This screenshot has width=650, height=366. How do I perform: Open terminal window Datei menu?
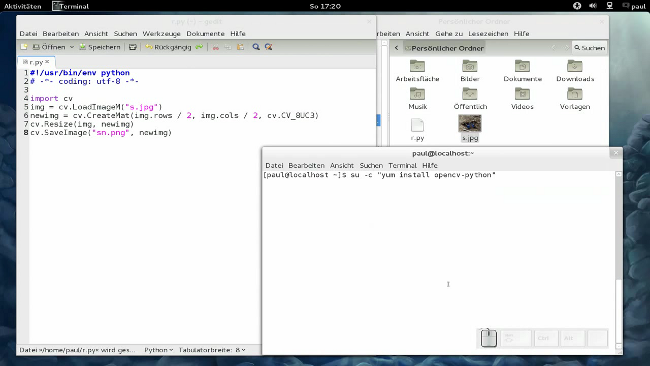[274, 165]
